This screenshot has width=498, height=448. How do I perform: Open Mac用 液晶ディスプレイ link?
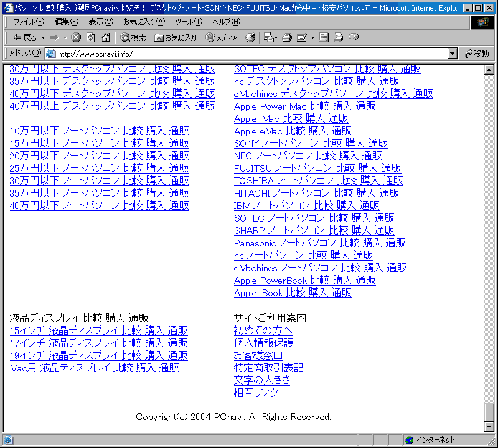coord(95,368)
